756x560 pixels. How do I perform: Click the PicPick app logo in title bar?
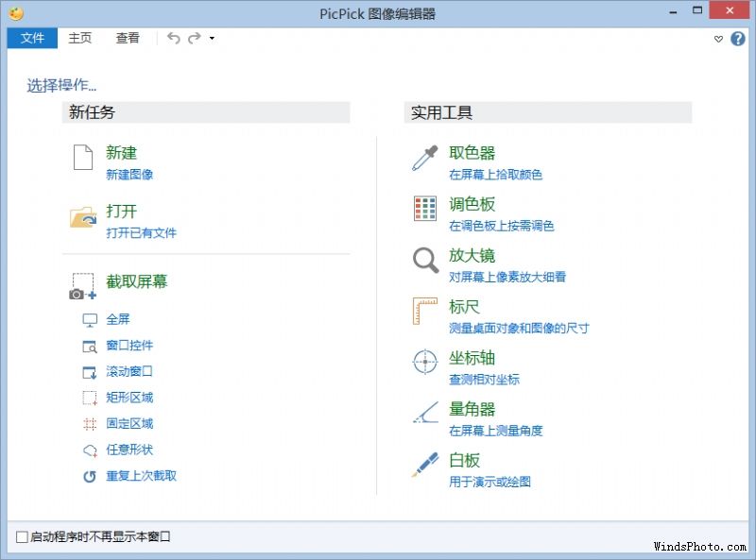(16, 13)
